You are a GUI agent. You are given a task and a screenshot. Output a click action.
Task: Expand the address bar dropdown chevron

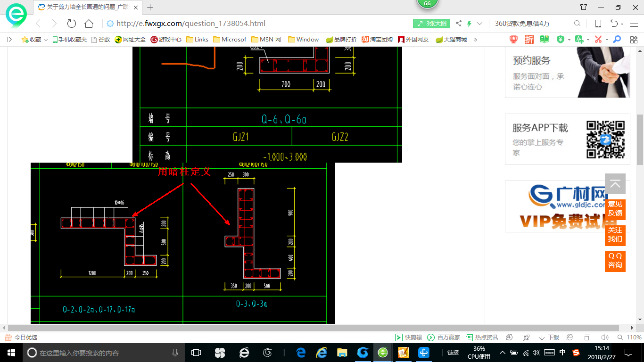click(x=480, y=24)
